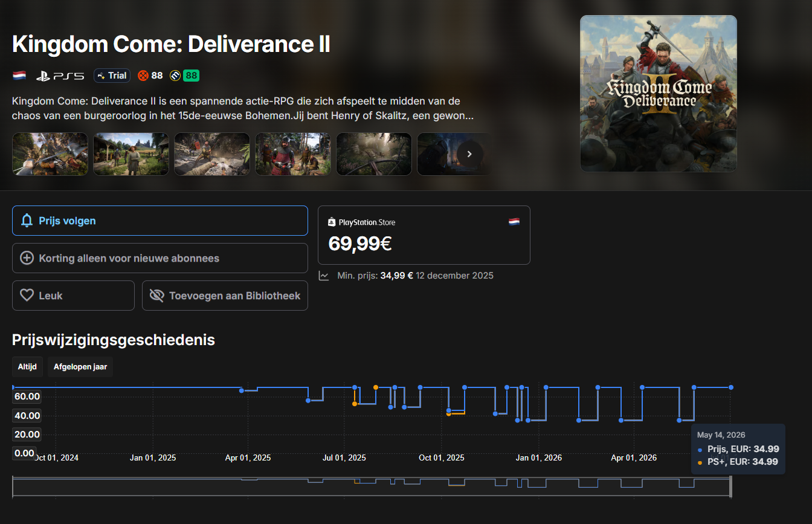Click the Jan 01, 2026 axis label

[539, 458]
